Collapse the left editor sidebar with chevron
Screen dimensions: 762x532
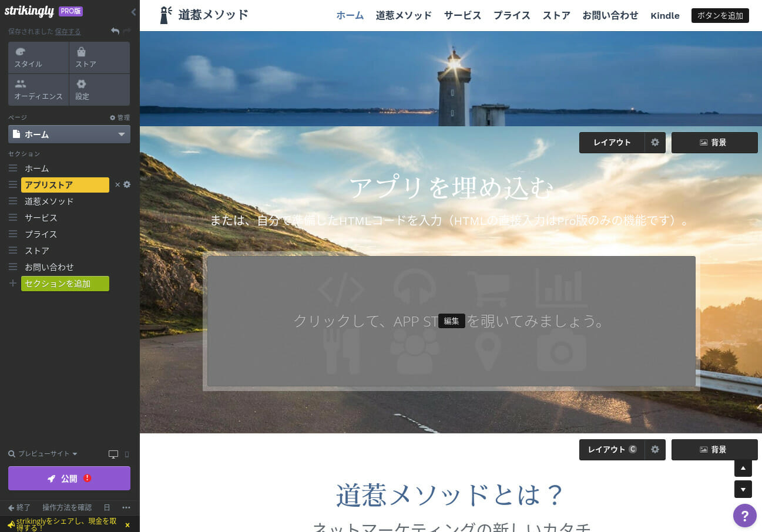[x=133, y=12]
